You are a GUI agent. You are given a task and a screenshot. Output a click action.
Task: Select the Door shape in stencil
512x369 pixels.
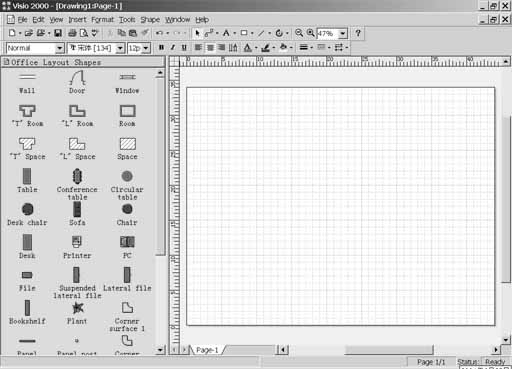77,82
